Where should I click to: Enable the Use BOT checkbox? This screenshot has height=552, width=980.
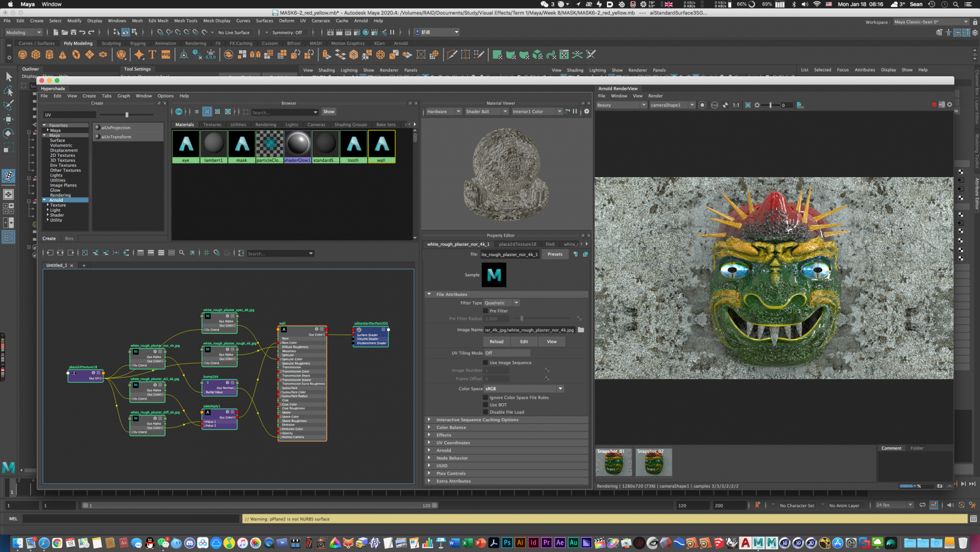(x=486, y=405)
